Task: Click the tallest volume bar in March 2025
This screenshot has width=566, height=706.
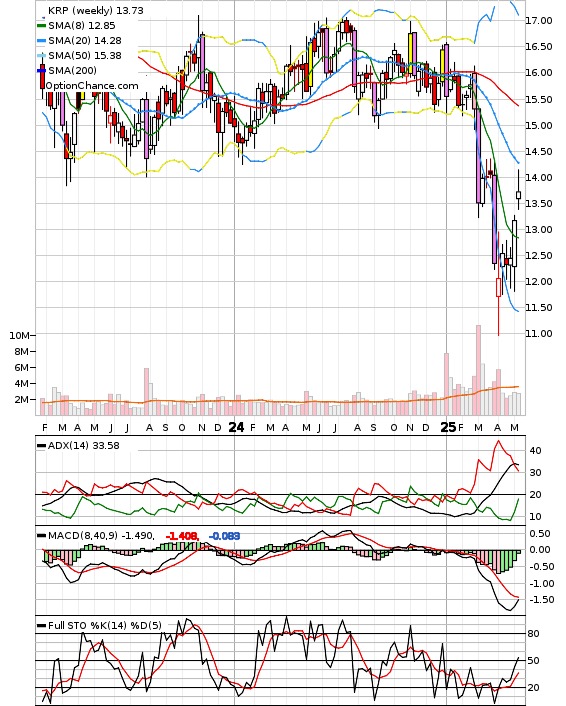Action: [479, 370]
